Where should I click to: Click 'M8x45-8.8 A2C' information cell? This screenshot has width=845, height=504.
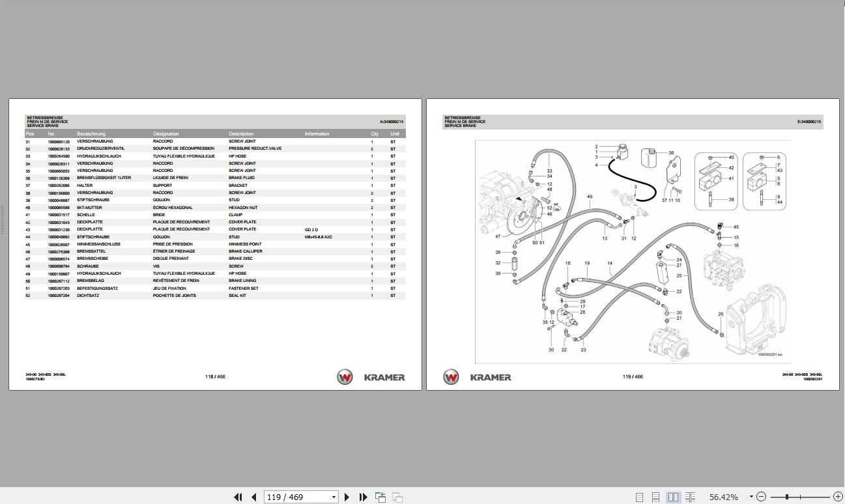319,237
